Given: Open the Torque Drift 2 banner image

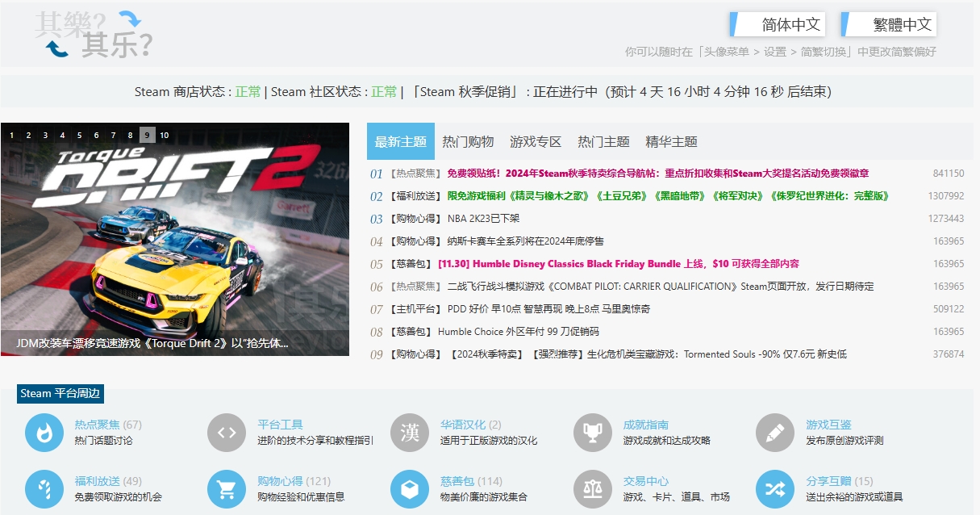Looking at the screenshot, I should coord(175,238).
